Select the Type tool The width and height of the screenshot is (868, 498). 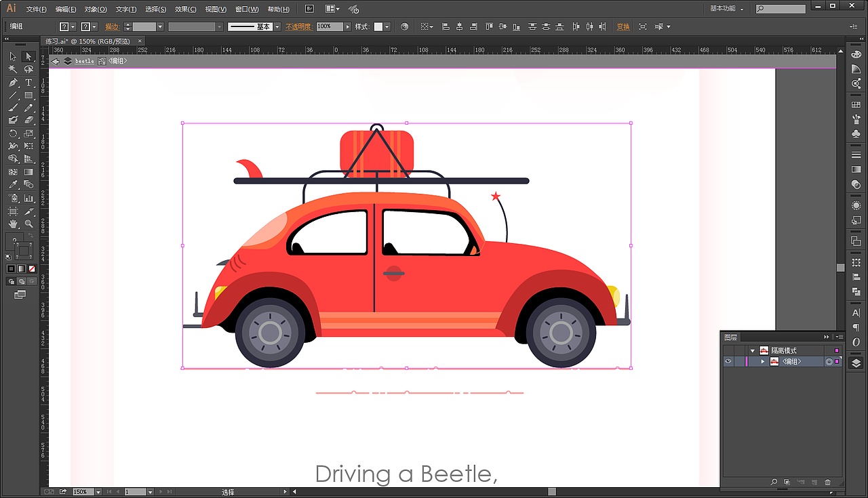tap(28, 82)
